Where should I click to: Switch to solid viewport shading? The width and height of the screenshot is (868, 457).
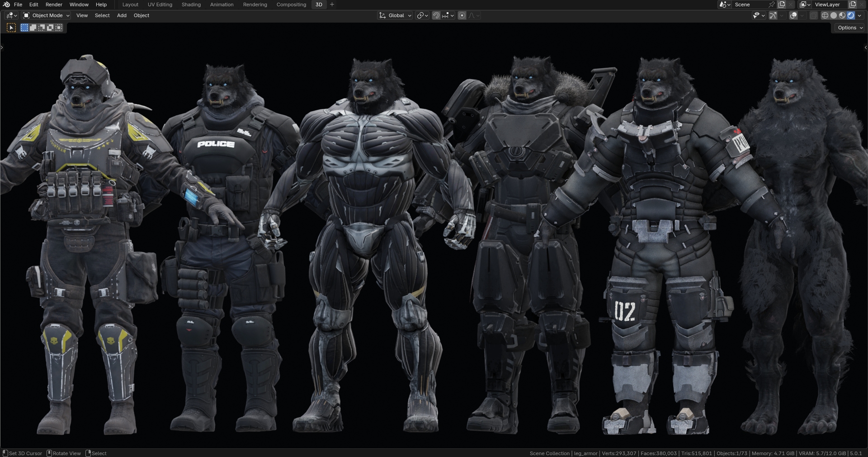(x=833, y=15)
